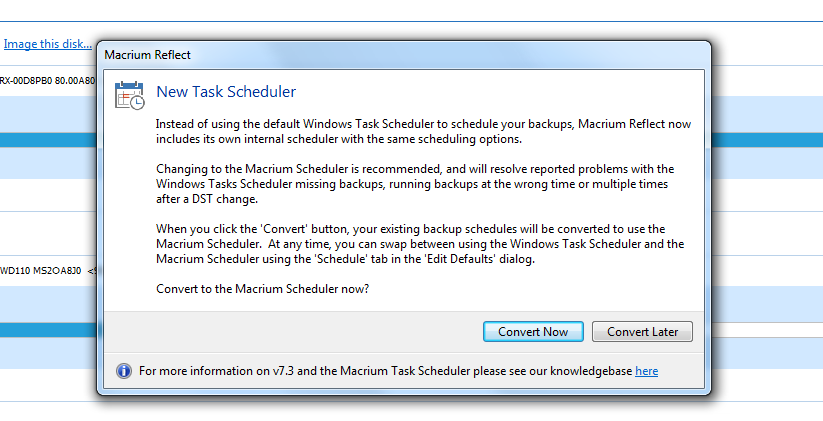The height and width of the screenshot is (421, 823).
Task: Click the light blue row under RX-00D8PB0 label
Action: coord(47,112)
